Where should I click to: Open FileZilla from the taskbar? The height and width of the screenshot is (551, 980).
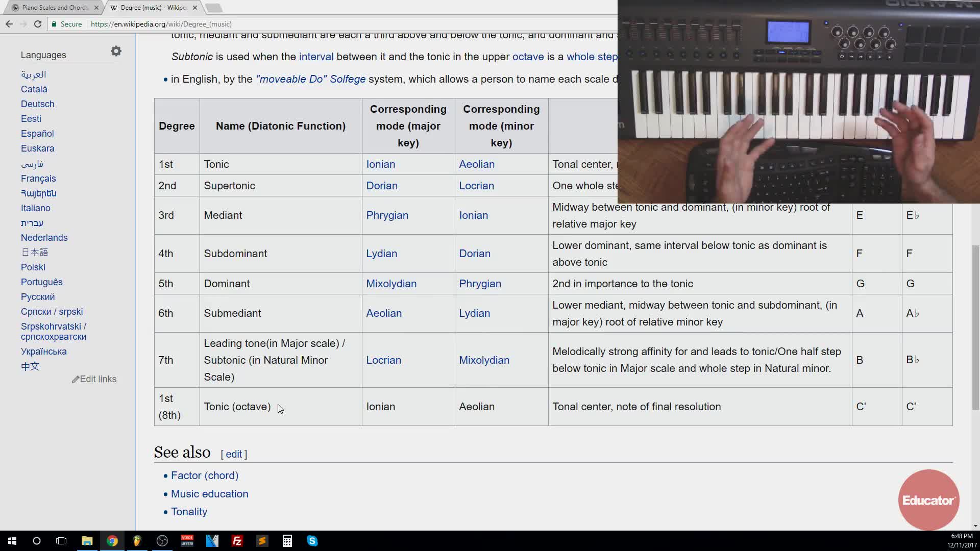(237, 541)
